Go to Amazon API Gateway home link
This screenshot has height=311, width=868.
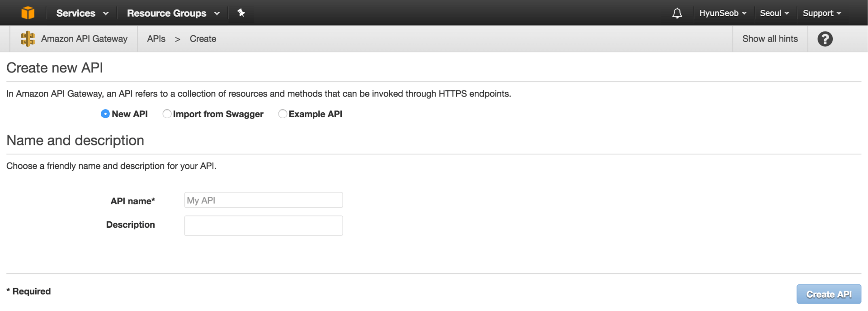(84, 39)
